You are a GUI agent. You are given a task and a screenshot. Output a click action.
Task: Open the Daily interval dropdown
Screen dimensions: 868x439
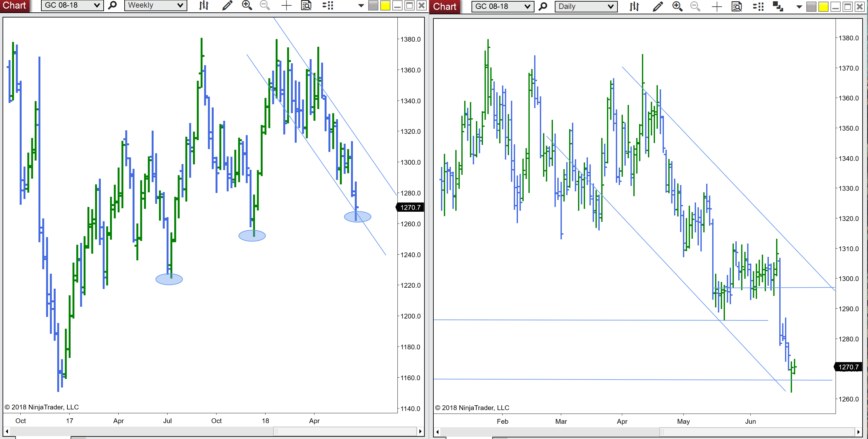pyautogui.click(x=586, y=6)
